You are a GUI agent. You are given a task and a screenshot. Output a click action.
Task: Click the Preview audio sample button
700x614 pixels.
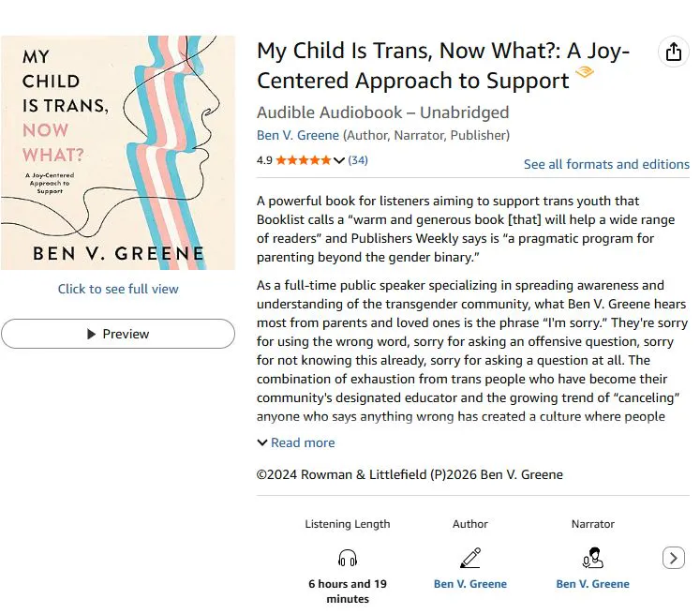pyautogui.click(x=118, y=334)
